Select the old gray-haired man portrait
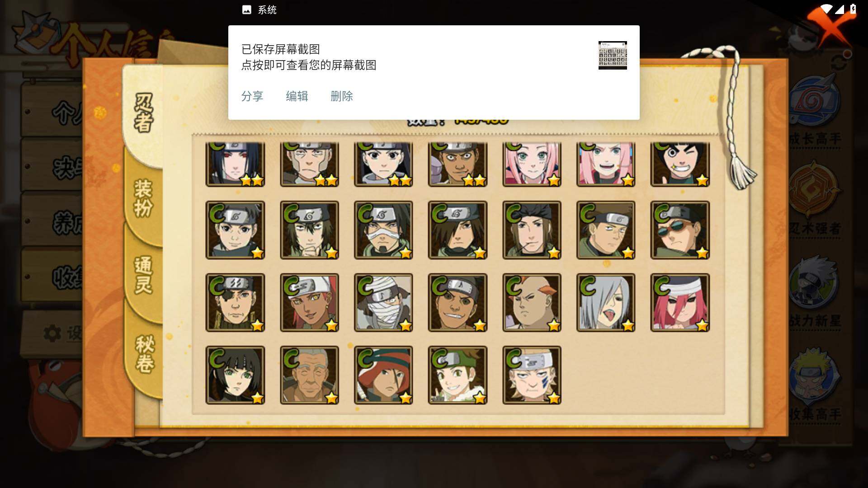Screen dimensions: 868x488 pos(309,375)
